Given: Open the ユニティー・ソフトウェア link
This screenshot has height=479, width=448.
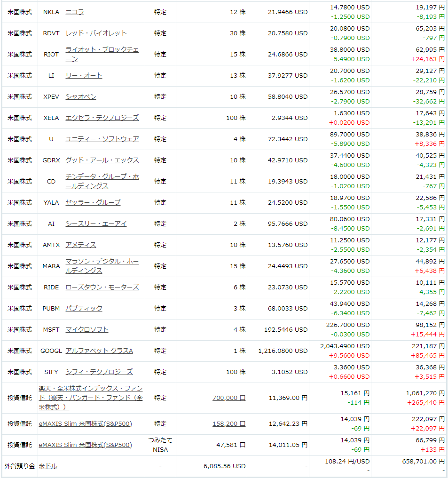Looking at the screenshot, I should click(102, 139).
